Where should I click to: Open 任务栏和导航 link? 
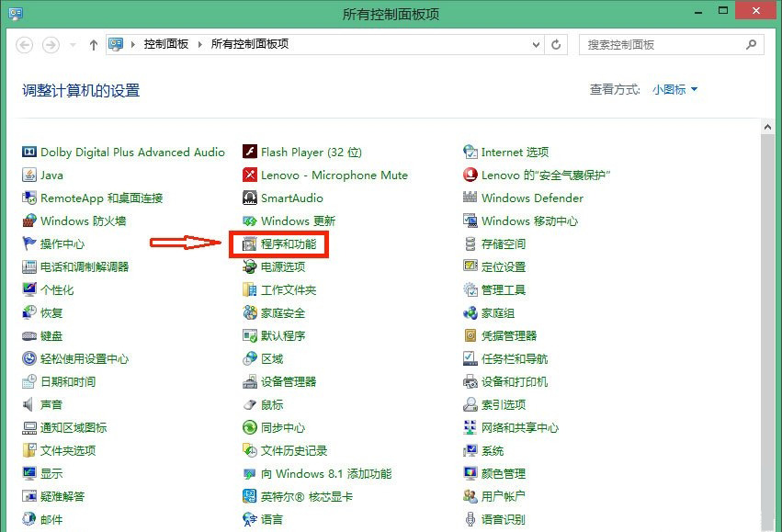[x=515, y=359]
